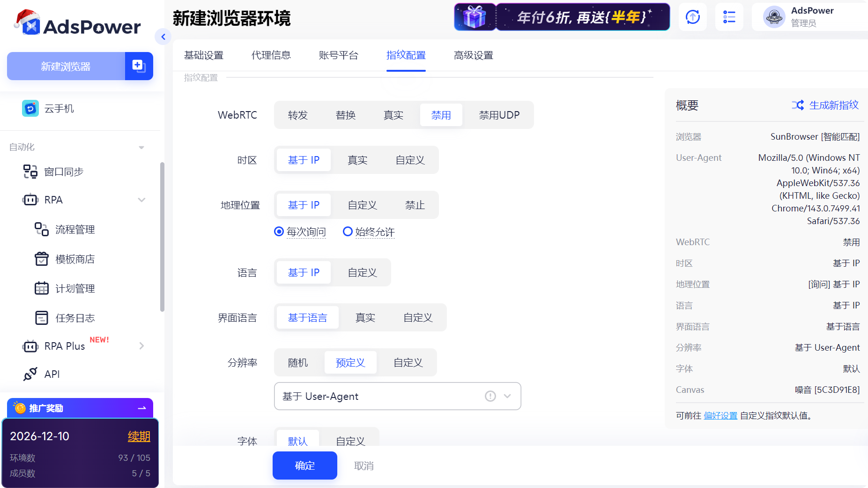Switch to the 高级设置 tab
This screenshot has height=488, width=868.
473,55
